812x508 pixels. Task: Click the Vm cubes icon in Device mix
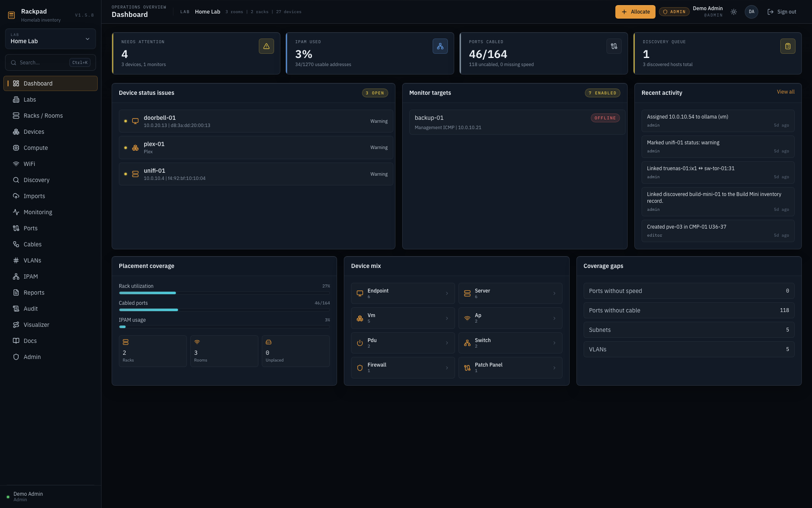(360, 318)
